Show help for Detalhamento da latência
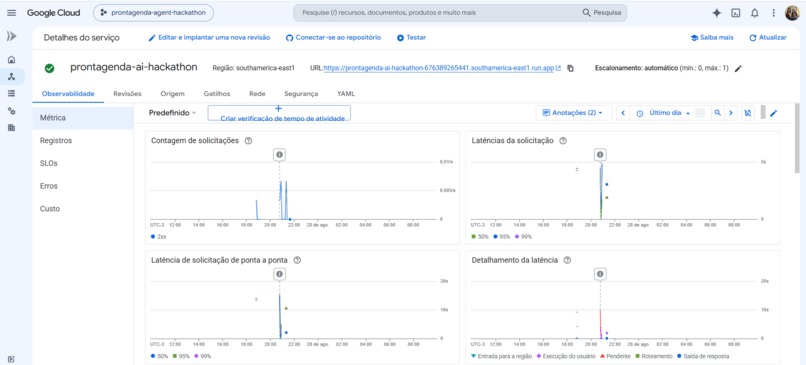This screenshot has width=806, height=365. (x=567, y=260)
